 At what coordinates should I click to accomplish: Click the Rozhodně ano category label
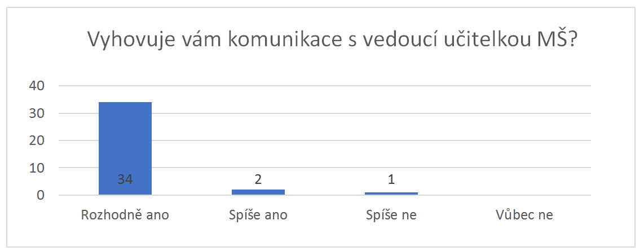pos(125,215)
